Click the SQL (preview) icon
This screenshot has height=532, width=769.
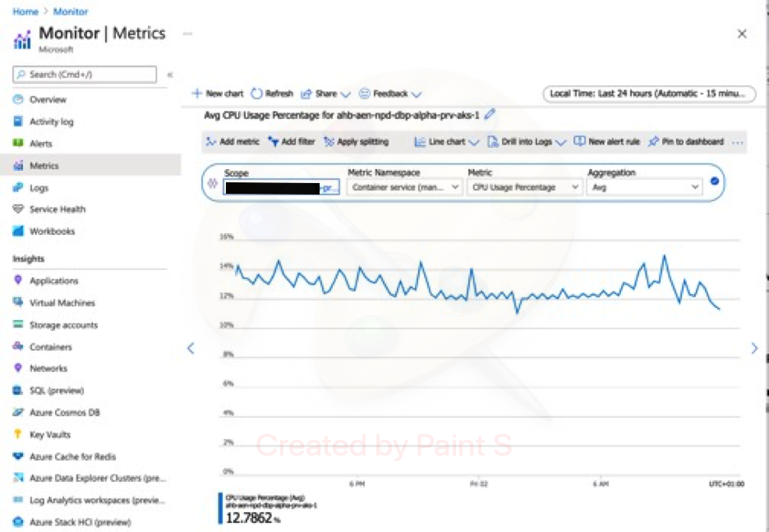18,391
